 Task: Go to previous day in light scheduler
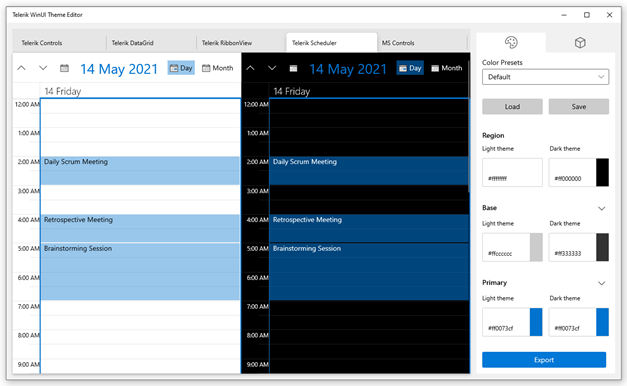click(22, 68)
